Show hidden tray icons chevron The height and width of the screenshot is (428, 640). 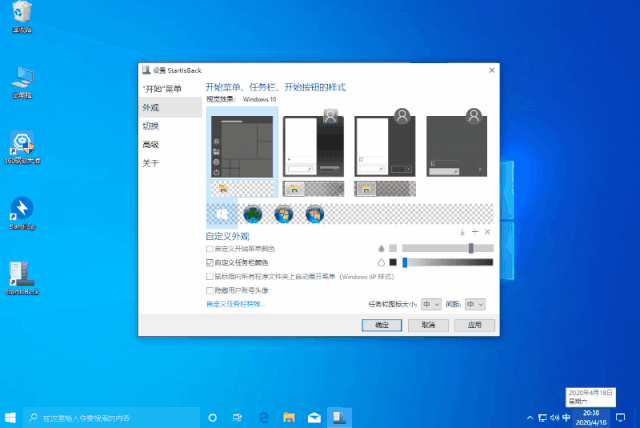pyautogui.click(x=530, y=418)
